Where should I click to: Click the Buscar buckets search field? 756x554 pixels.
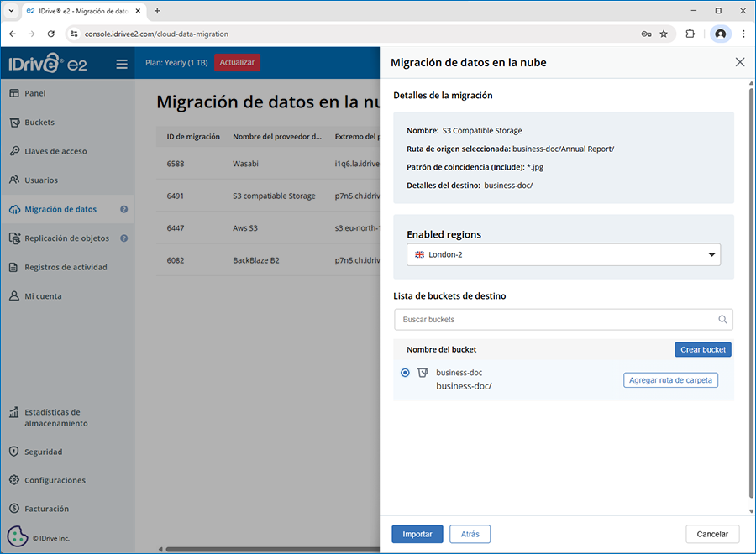554,320
